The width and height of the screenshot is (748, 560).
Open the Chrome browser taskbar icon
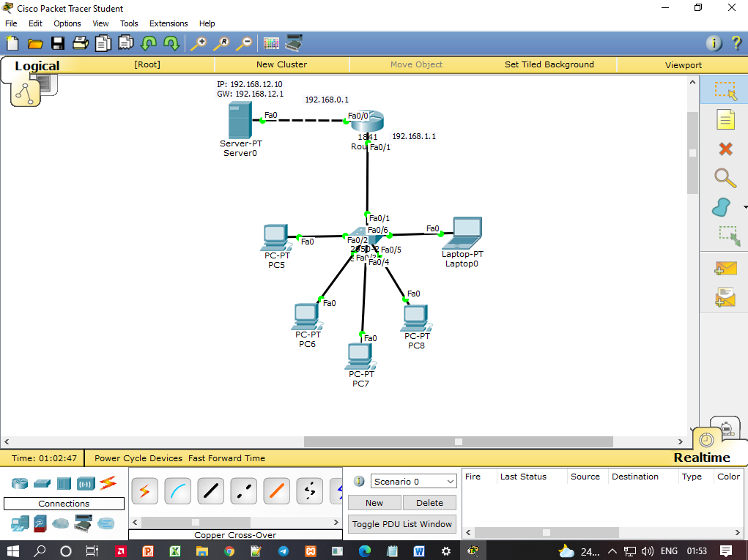pyautogui.click(x=229, y=551)
